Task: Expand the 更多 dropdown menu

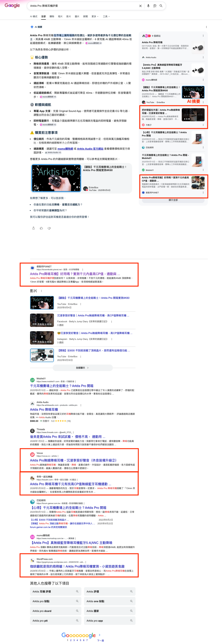Action: (95, 17)
